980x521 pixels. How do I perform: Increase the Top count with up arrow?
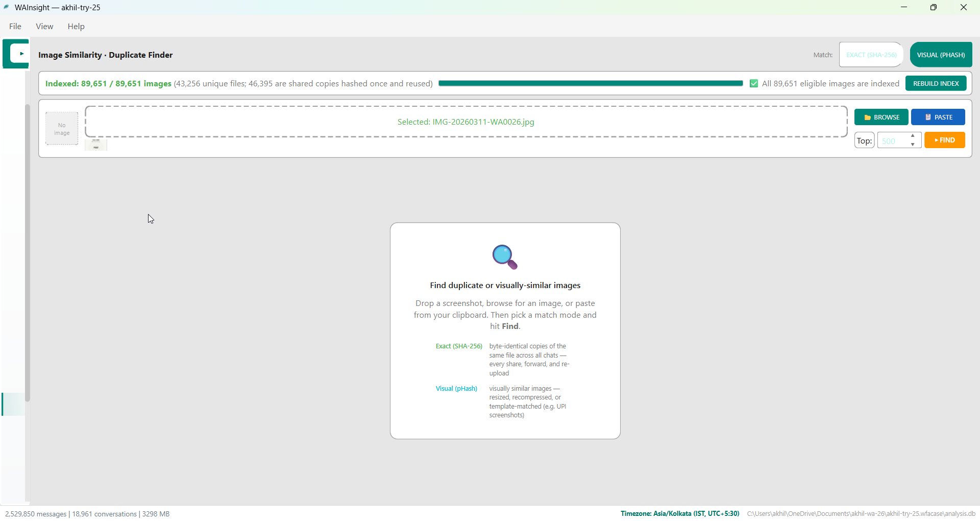[x=913, y=136]
